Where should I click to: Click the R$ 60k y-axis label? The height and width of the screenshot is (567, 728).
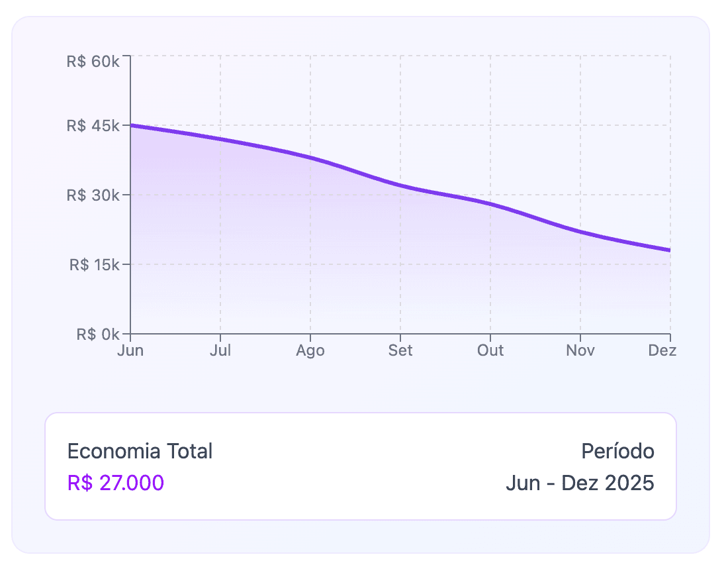[93, 62]
